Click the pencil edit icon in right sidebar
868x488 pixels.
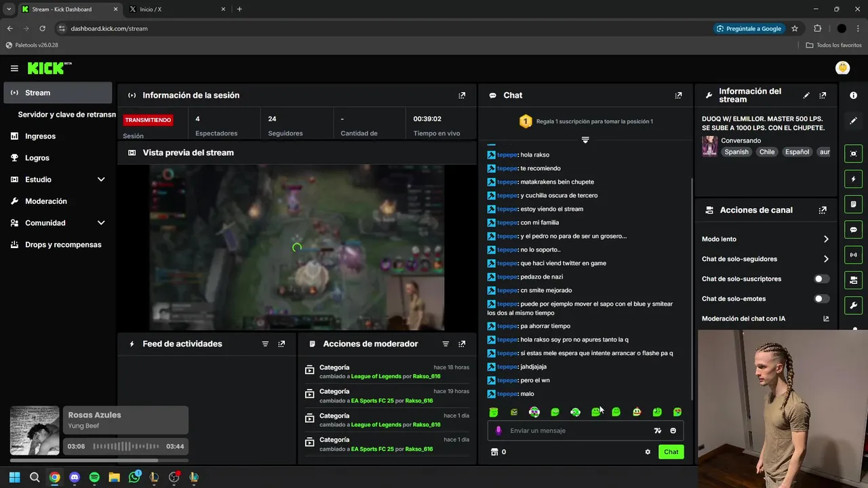(x=853, y=121)
